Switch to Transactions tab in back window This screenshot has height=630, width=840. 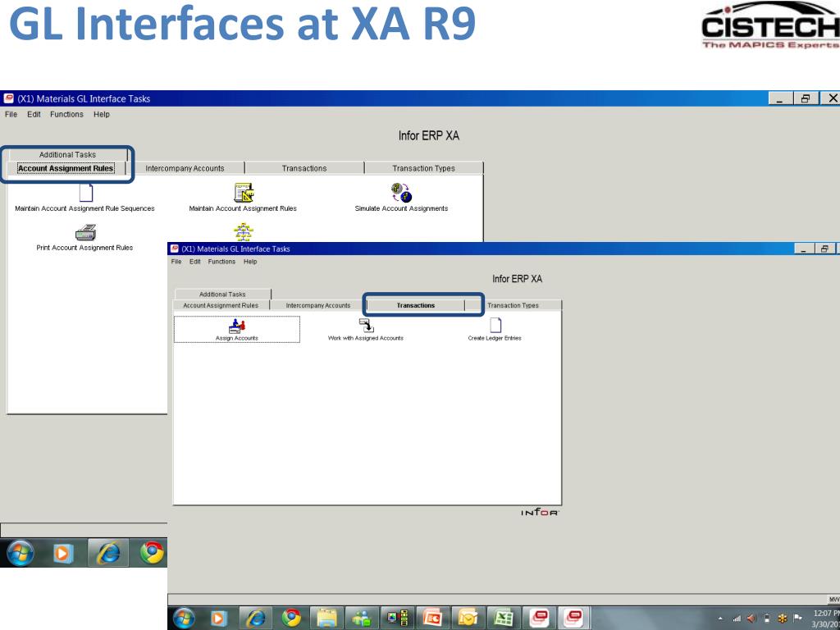pyautogui.click(x=304, y=168)
